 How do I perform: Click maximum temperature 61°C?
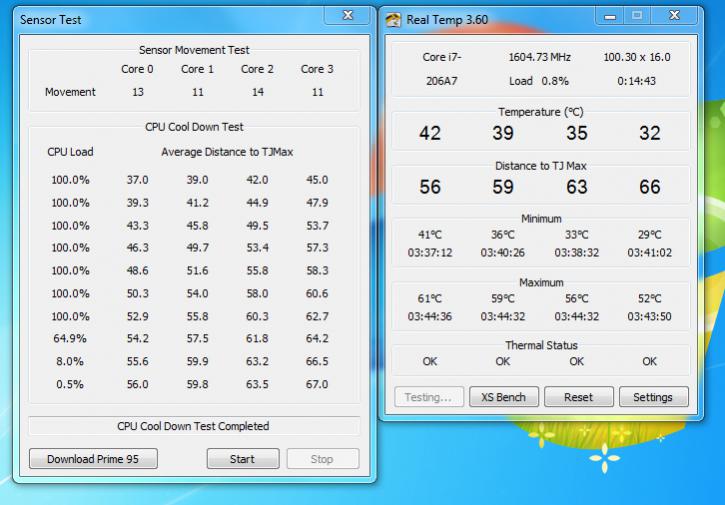pyautogui.click(x=430, y=299)
